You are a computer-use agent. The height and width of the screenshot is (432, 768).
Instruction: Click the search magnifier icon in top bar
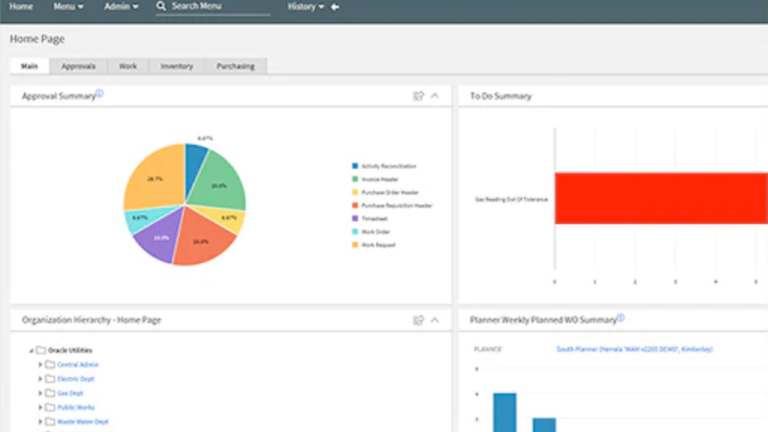[x=162, y=7]
